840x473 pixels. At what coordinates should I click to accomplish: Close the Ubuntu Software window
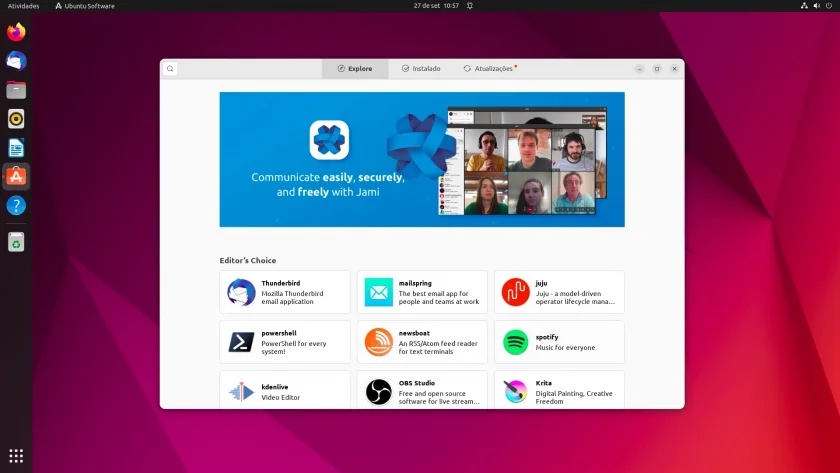tap(674, 69)
